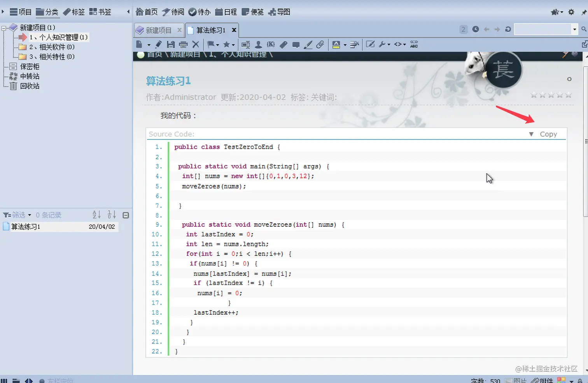Select 3、相关特性 folder in tree
This screenshot has height=383, width=588.
tap(52, 57)
